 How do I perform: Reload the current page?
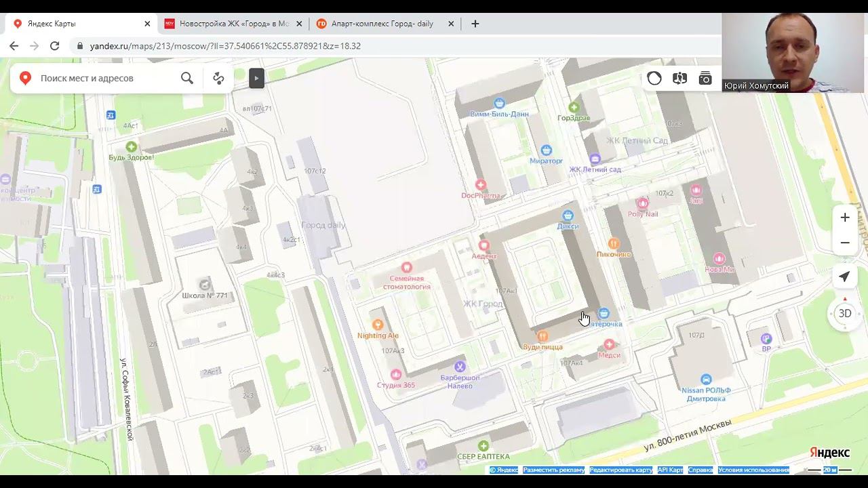tap(55, 46)
